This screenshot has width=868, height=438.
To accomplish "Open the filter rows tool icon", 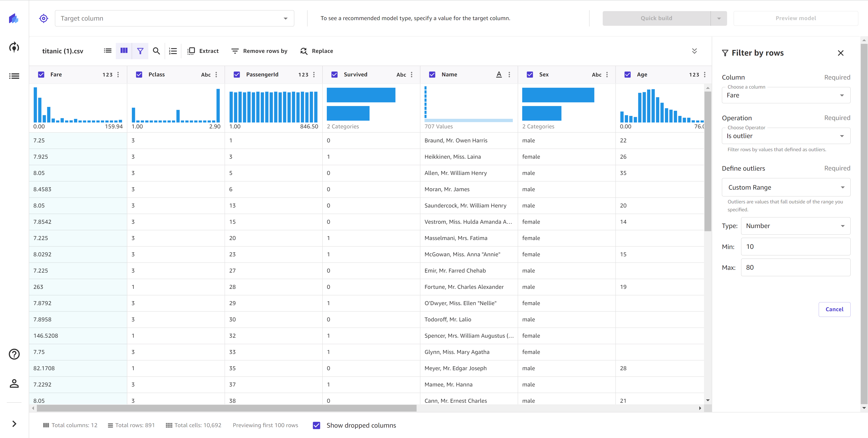I will click(140, 51).
